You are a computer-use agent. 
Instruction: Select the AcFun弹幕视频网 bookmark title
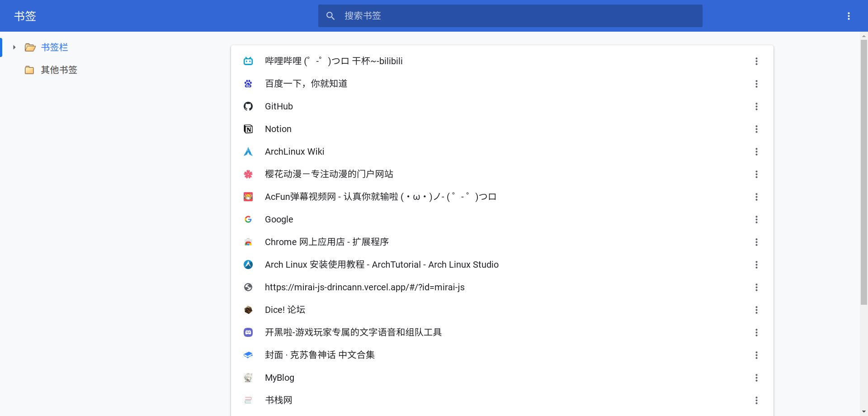381,197
